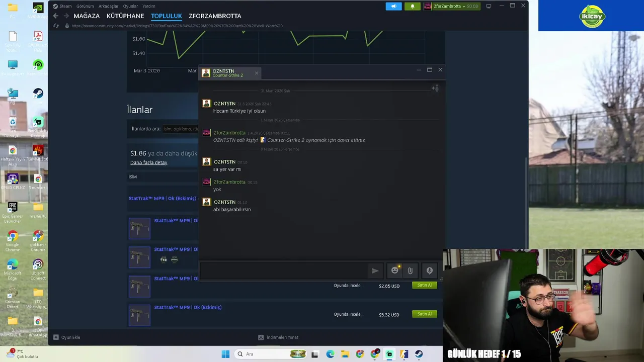The width and height of the screenshot is (644, 362).
Task: Open the Steam menu
Action: [x=62, y=6]
